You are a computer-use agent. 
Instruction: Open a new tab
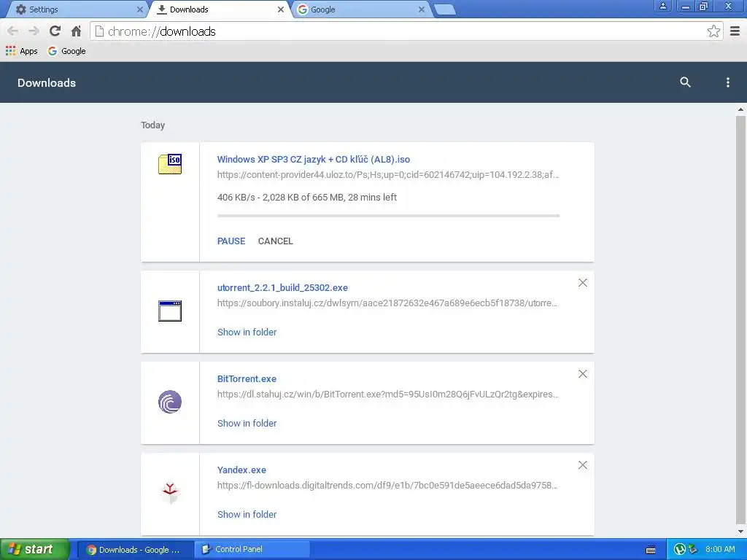click(x=445, y=9)
